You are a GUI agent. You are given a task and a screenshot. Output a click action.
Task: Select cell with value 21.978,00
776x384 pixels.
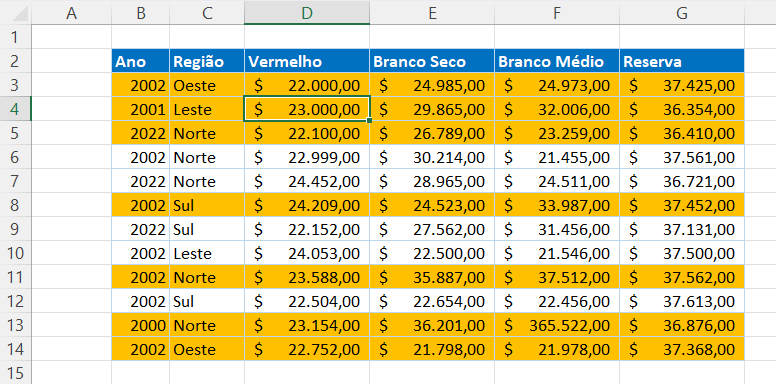(557, 349)
